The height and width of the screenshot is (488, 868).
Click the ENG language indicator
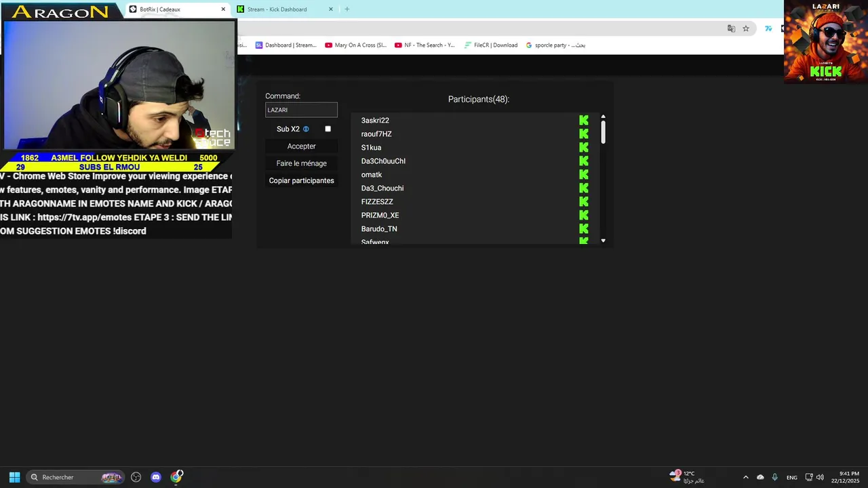791,477
